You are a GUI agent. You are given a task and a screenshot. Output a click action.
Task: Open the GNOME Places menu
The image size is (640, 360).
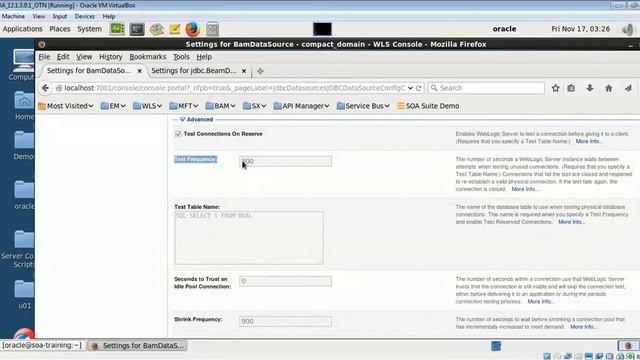(60, 29)
